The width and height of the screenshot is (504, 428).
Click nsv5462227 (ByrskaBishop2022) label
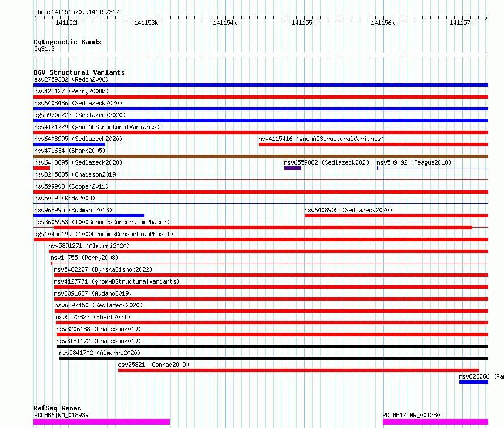103,269
